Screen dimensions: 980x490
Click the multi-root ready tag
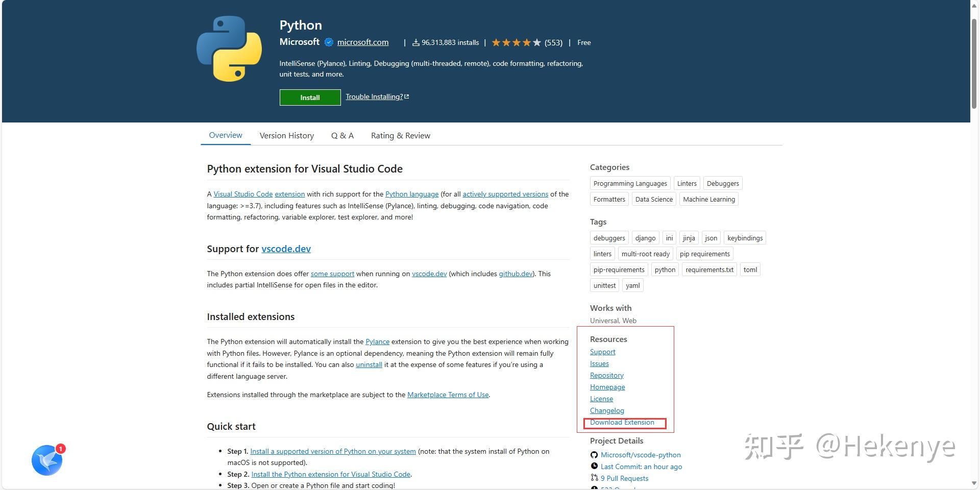coord(646,254)
